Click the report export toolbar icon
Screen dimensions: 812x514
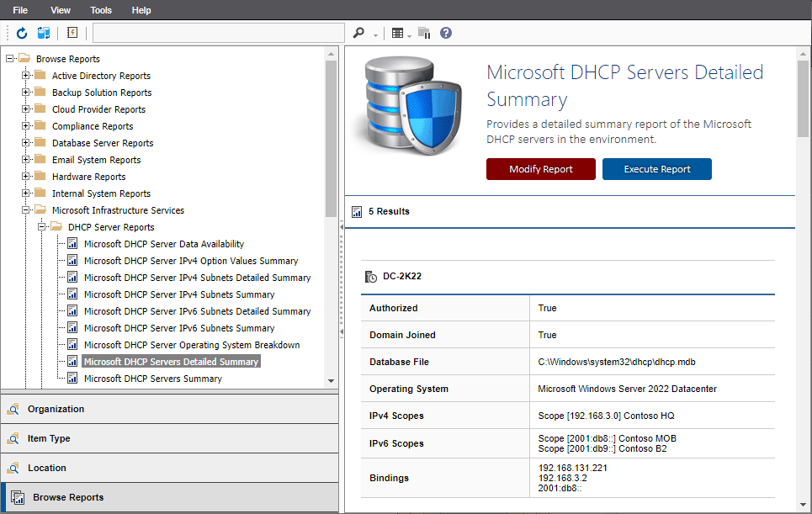pyautogui.click(x=424, y=33)
